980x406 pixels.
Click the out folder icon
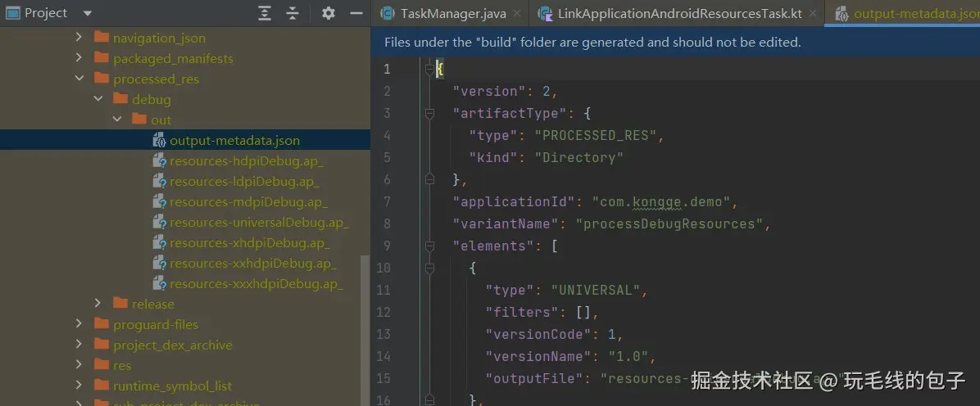pos(138,120)
